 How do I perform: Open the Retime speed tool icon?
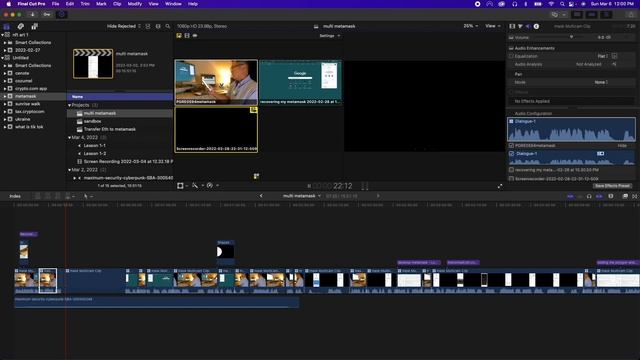pos(211,186)
